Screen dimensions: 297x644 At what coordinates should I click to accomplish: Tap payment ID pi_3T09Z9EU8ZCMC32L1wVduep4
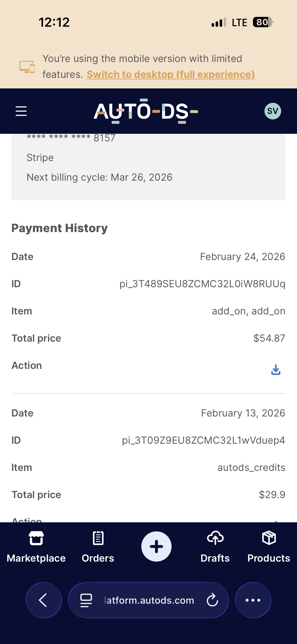tap(203, 440)
